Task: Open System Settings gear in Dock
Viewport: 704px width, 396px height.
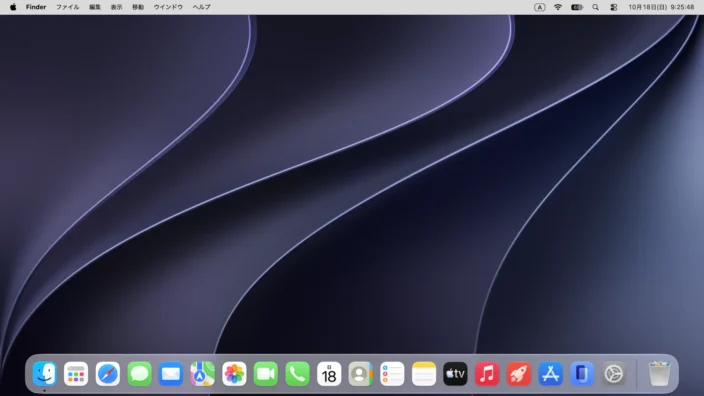Action: [614, 374]
